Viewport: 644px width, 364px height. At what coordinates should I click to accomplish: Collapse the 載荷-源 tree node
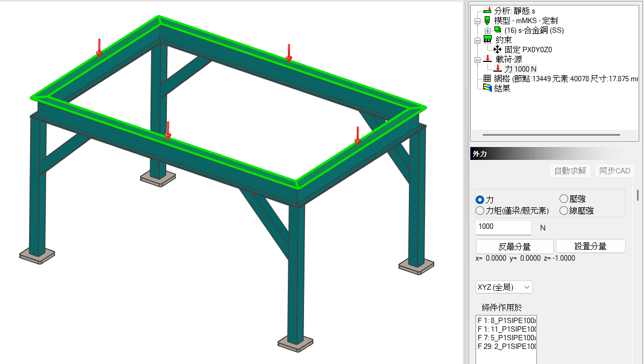click(477, 60)
